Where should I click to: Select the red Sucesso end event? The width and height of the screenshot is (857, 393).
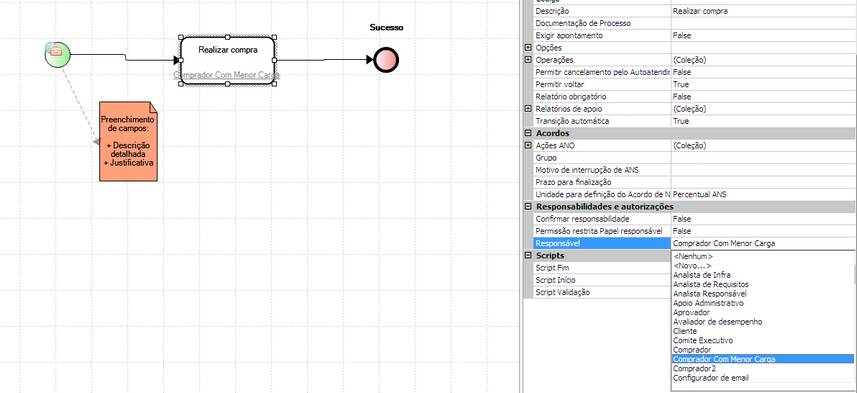pos(386,60)
